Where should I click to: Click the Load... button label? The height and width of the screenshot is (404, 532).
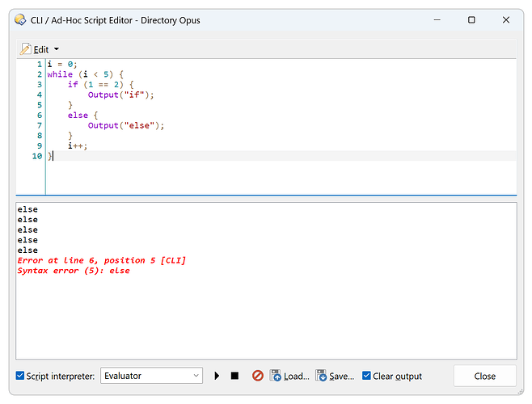pos(297,376)
